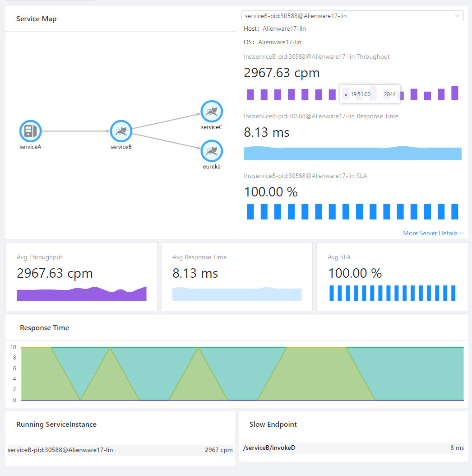Click the first bar in instance SLA chart

[250, 211]
